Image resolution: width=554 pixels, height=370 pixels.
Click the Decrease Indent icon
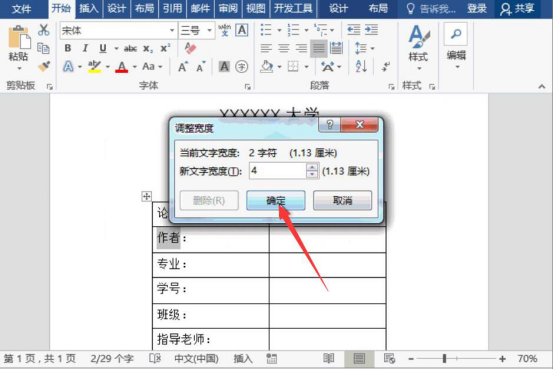pyautogui.click(x=354, y=30)
